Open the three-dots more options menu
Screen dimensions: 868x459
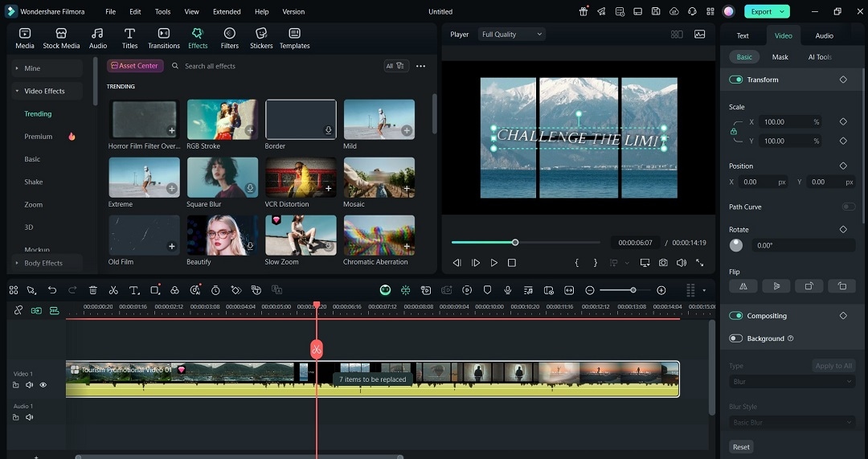pyautogui.click(x=420, y=66)
